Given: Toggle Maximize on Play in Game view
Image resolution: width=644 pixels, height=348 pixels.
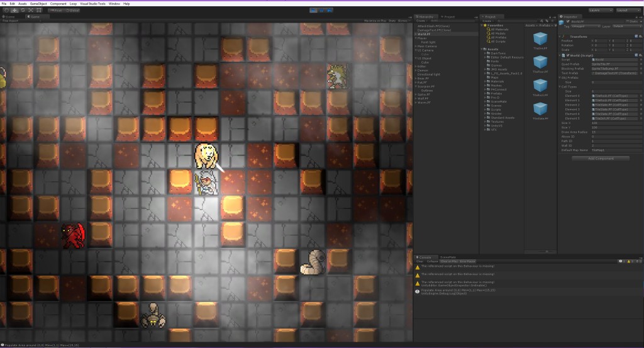Looking at the screenshot, I should point(375,21).
